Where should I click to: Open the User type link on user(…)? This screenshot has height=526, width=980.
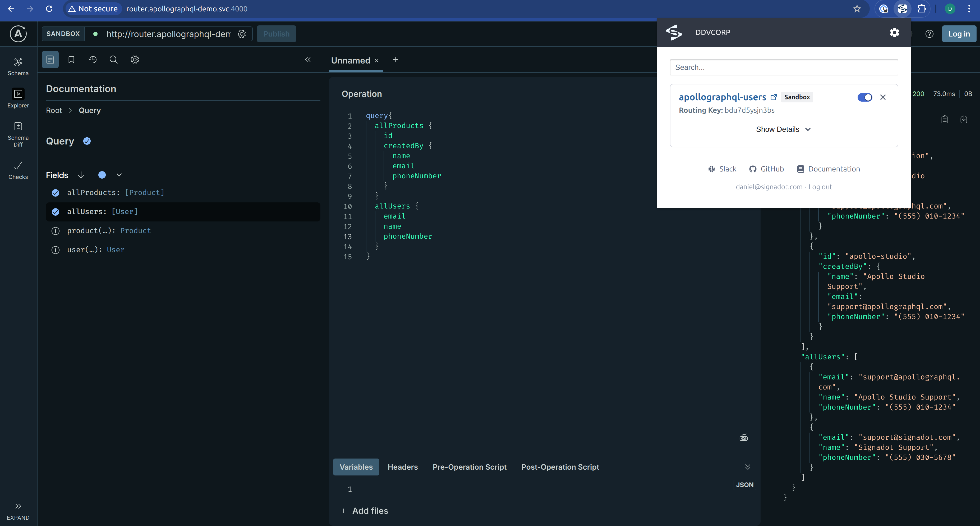(116, 250)
